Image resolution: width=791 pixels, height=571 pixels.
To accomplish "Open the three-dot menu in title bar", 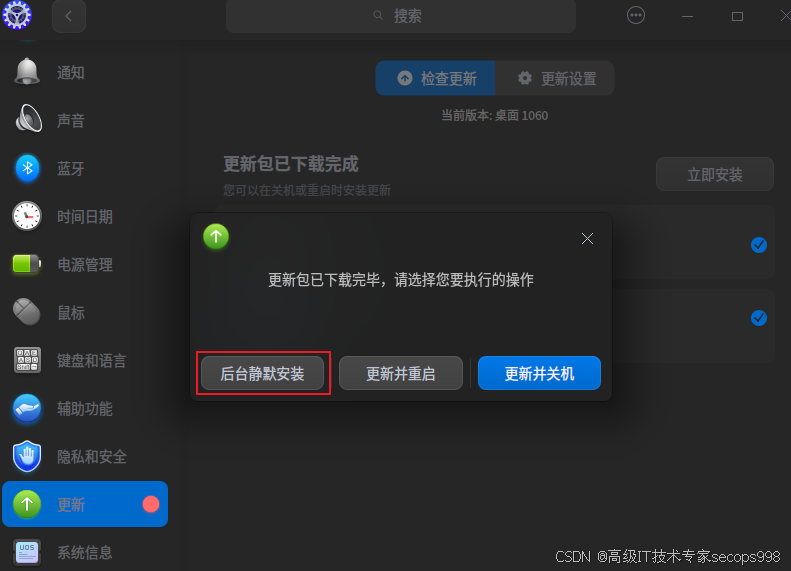I will (x=636, y=15).
